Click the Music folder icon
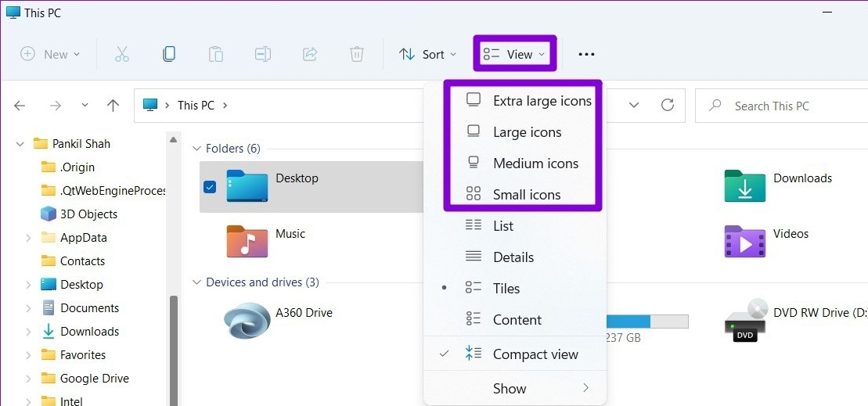Image resolution: width=868 pixels, height=406 pixels. (x=247, y=241)
